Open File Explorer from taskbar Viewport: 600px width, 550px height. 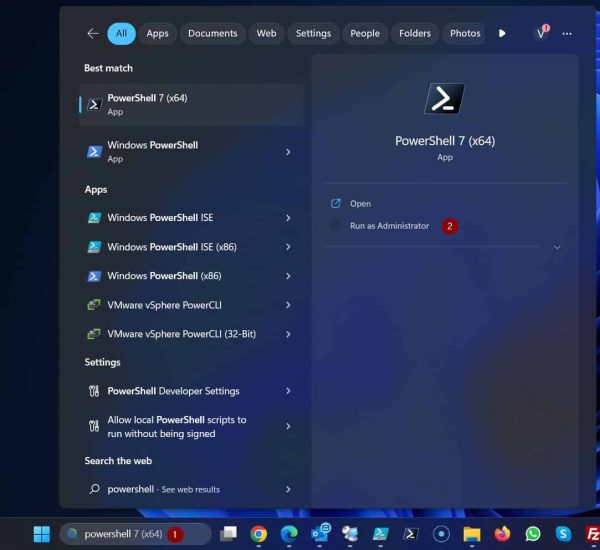472,534
